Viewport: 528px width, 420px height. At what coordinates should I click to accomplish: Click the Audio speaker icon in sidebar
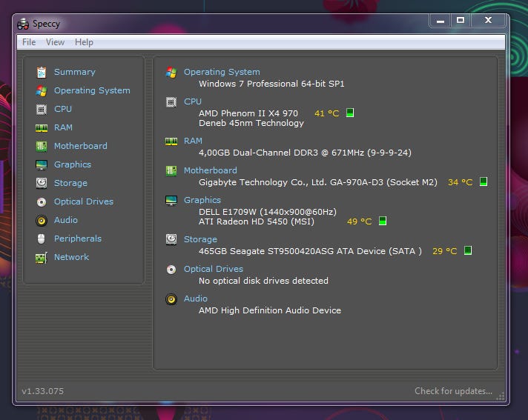pos(42,220)
